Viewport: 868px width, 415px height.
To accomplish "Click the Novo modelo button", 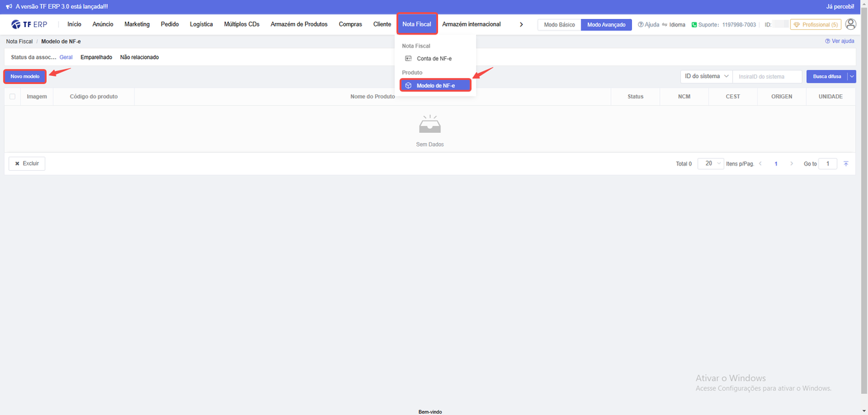I will tap(25, 77).
